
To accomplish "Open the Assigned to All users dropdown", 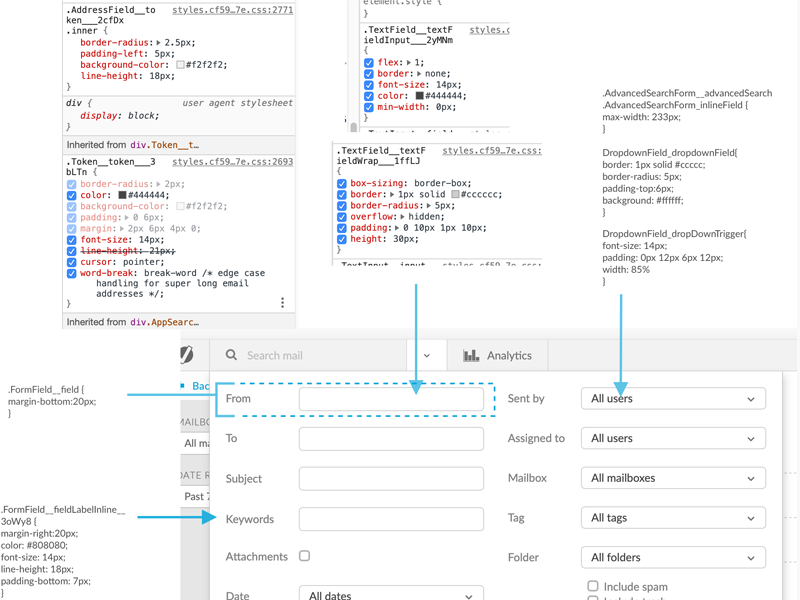I will (x=673, y=438).
